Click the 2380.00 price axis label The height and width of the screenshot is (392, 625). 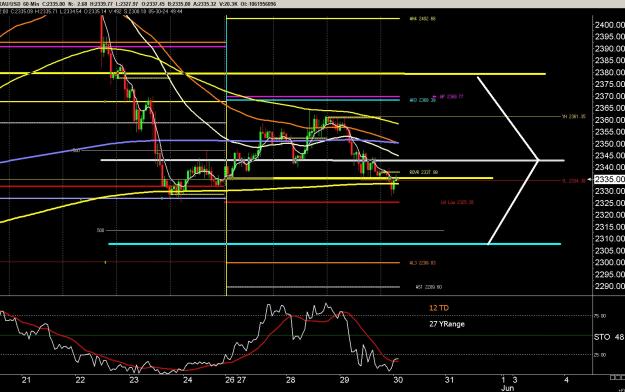[609, 73]
